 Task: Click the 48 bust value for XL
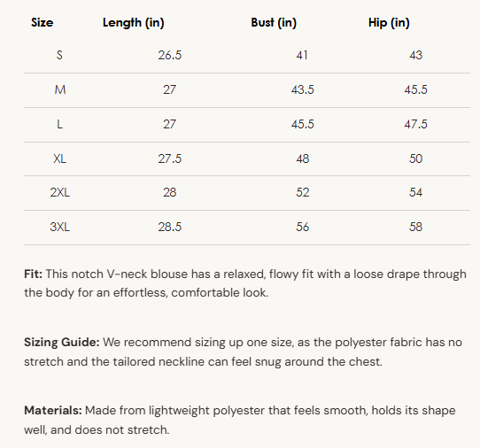(303, 158)
